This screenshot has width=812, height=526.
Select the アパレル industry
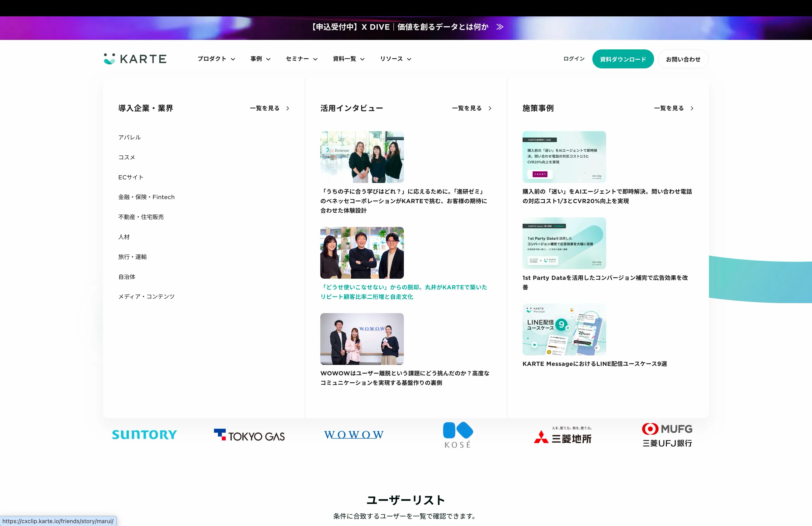click(x=129, y=137)
